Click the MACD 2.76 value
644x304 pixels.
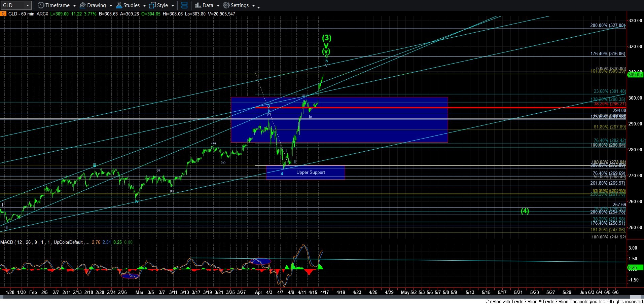coord(96,242)
